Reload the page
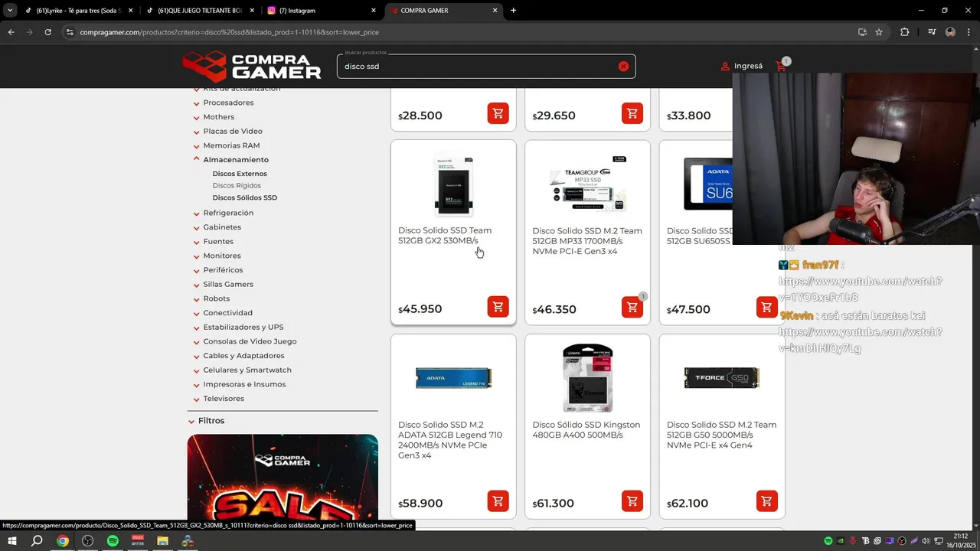 tap(47, 32)
